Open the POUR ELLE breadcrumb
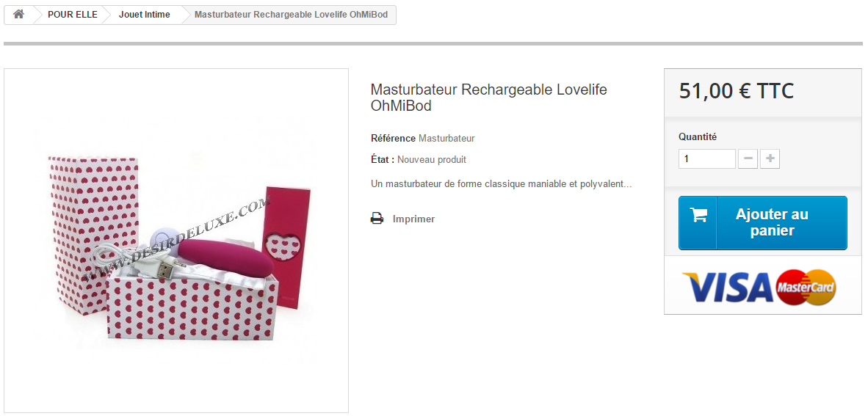This screenshot has width=868, height=416. 73,15
